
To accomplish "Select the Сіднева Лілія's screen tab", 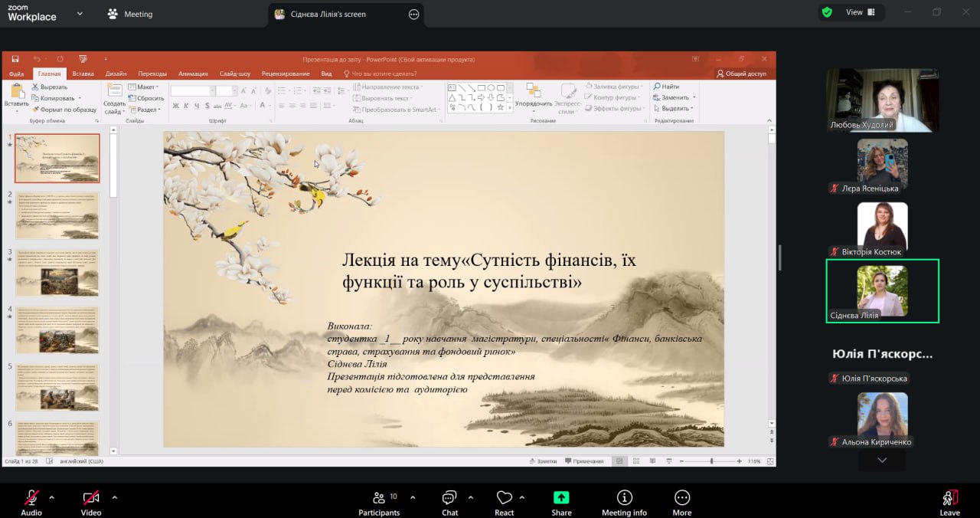I will click(x=328, y=14).
